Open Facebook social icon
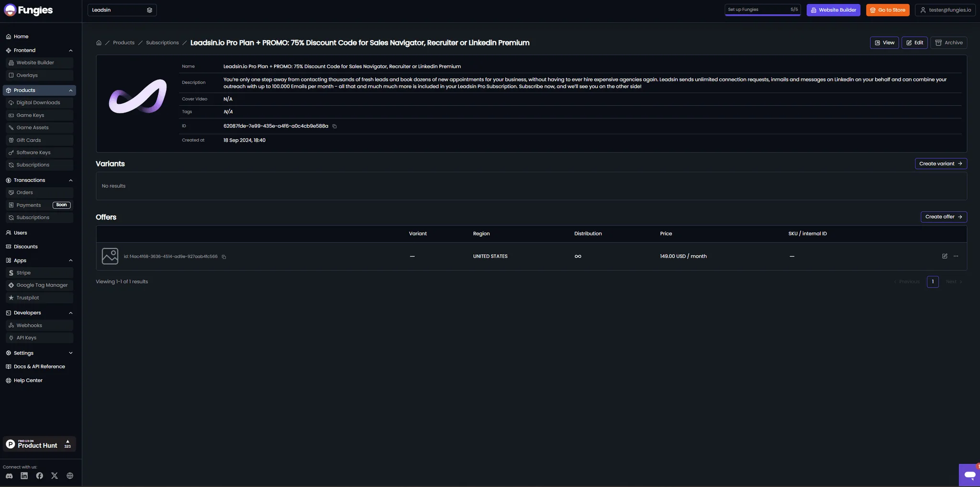980x487 pixels. (39, 476)
